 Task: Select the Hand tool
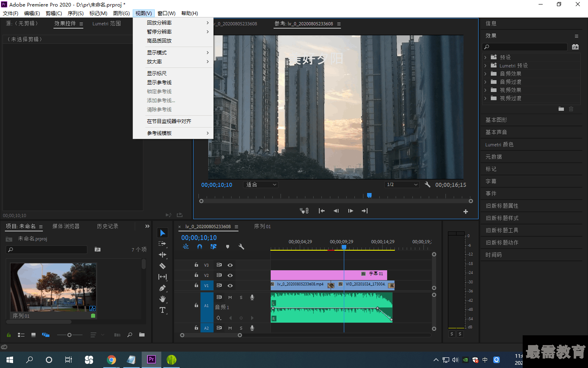pos(163,299)
